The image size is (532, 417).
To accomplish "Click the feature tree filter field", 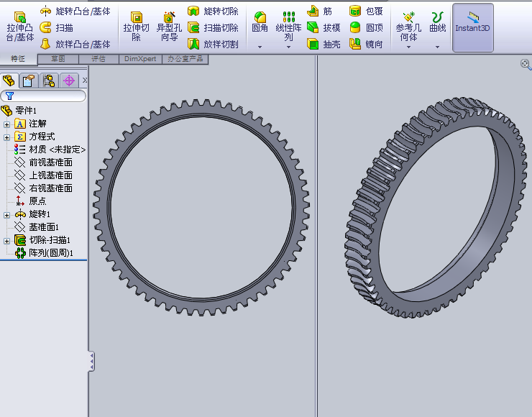I will [x=43, y=96].
